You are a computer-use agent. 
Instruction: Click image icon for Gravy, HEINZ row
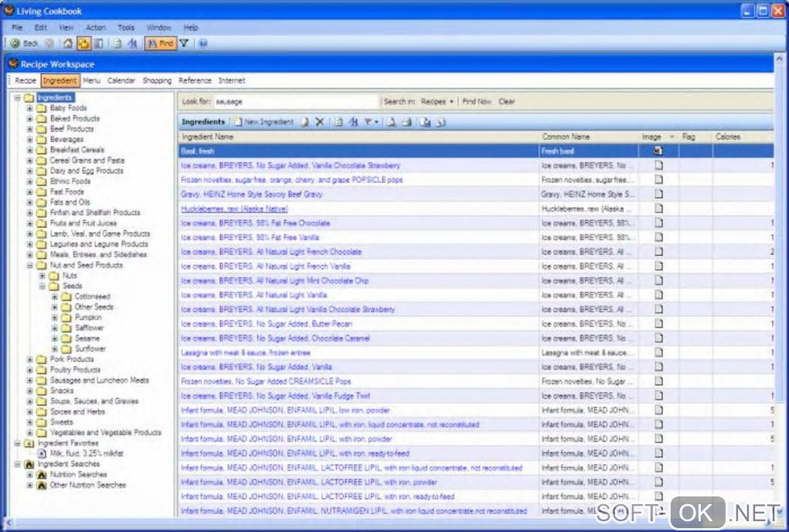[659, 194]
